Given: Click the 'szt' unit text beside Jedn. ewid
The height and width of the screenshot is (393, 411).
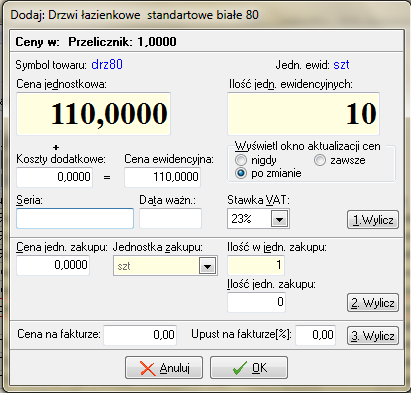Looking at the screenshot, I should pyautogui.click(x=341, y=65).
